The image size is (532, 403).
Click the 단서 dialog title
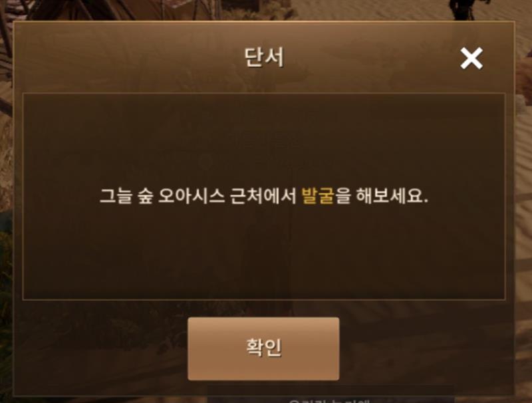pyautogui.click(x=264, y=57)
